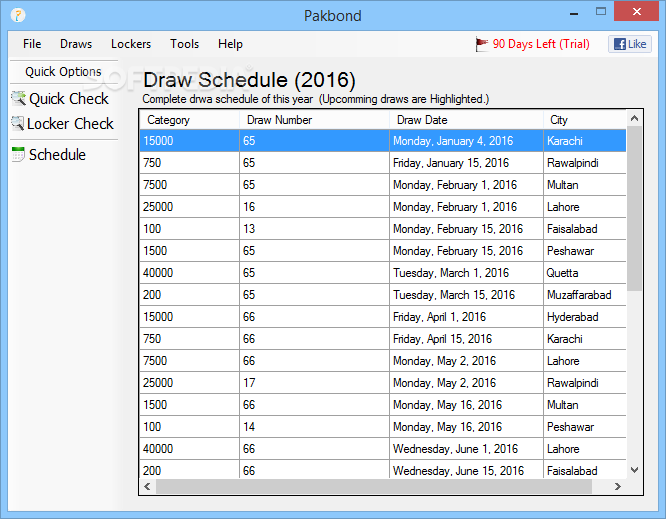Sort by the Draw Number column header
Image resolution: width=666 pixels, height=519 pixels.
314,120
